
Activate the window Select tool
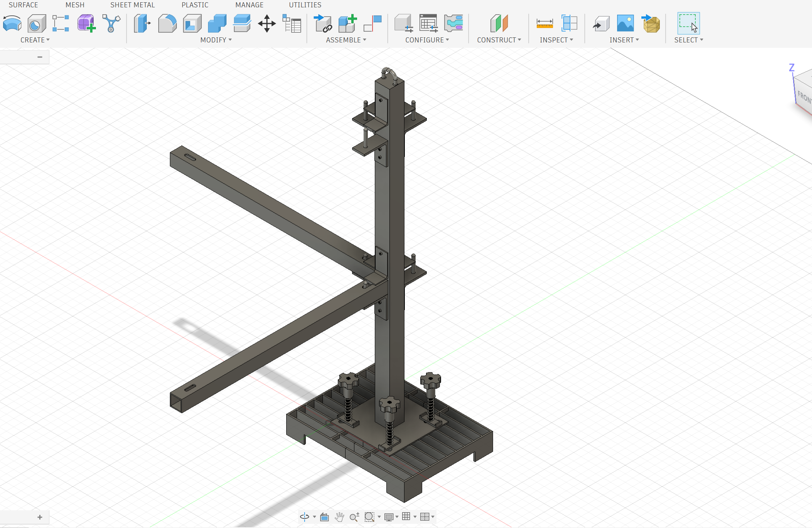[x=688, y=23]
